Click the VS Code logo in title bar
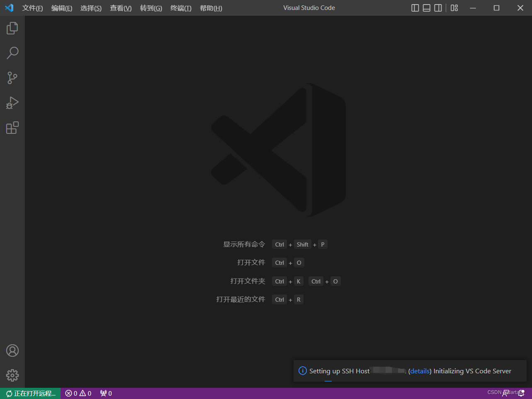532x399 pixels. click(x=9, y=8)
